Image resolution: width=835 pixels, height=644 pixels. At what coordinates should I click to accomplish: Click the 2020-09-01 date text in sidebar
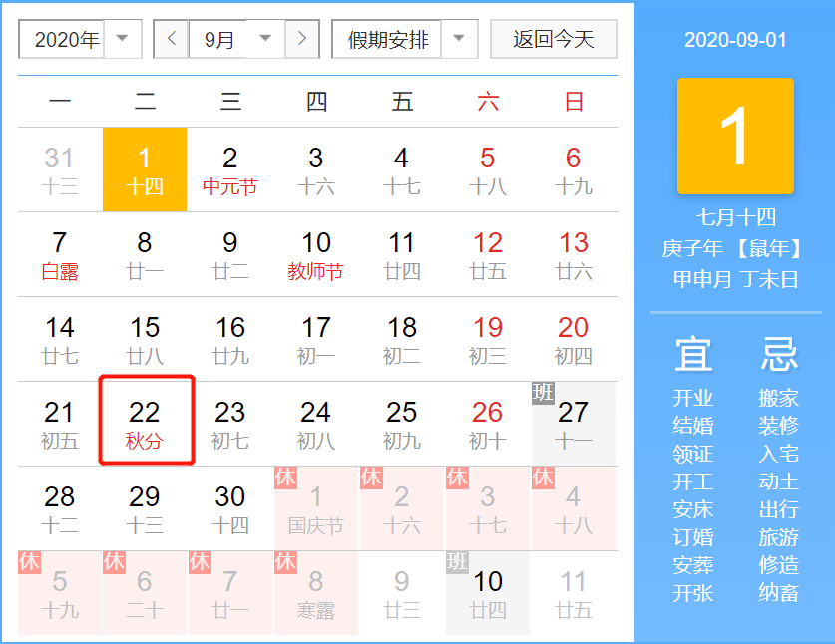(735, 40)
